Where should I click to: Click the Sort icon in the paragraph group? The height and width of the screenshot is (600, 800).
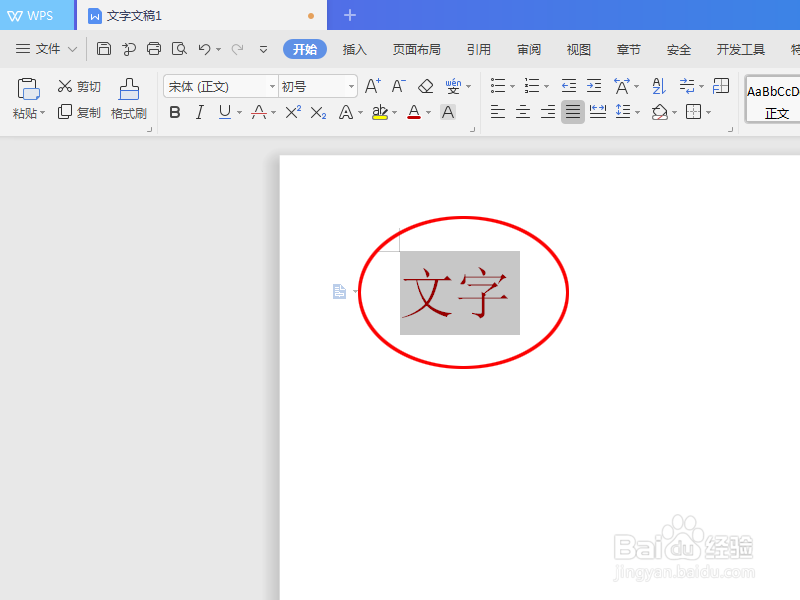[658, 87]
